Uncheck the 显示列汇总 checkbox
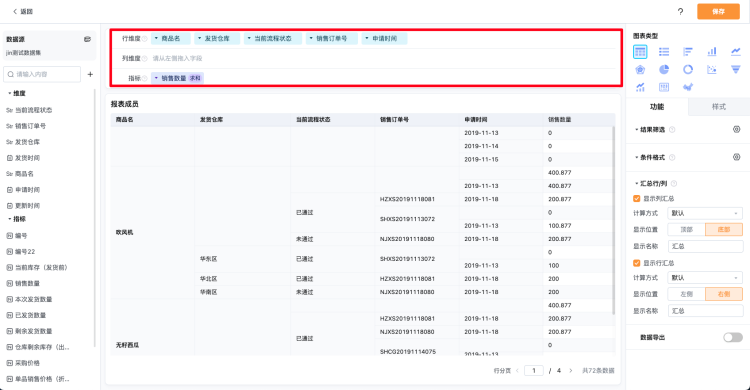750x390 pixels. coord(637,199)
